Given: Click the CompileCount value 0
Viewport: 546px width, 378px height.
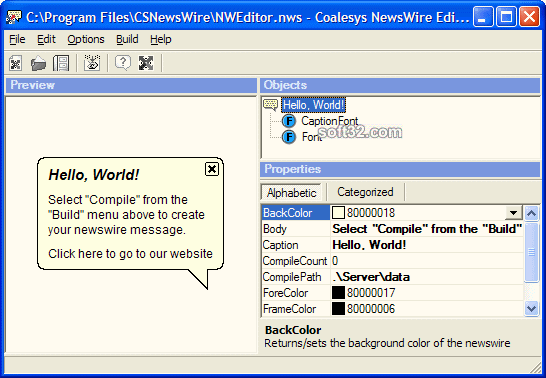Looking at the screenshot, I should (x=335, y=261).
